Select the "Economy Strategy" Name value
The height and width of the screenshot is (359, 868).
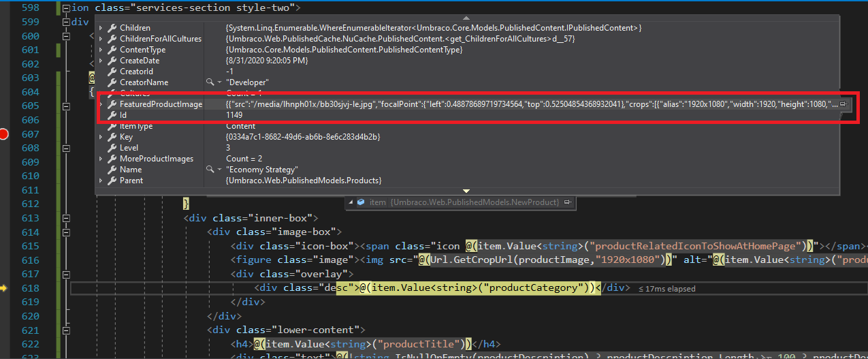point(261,170)
